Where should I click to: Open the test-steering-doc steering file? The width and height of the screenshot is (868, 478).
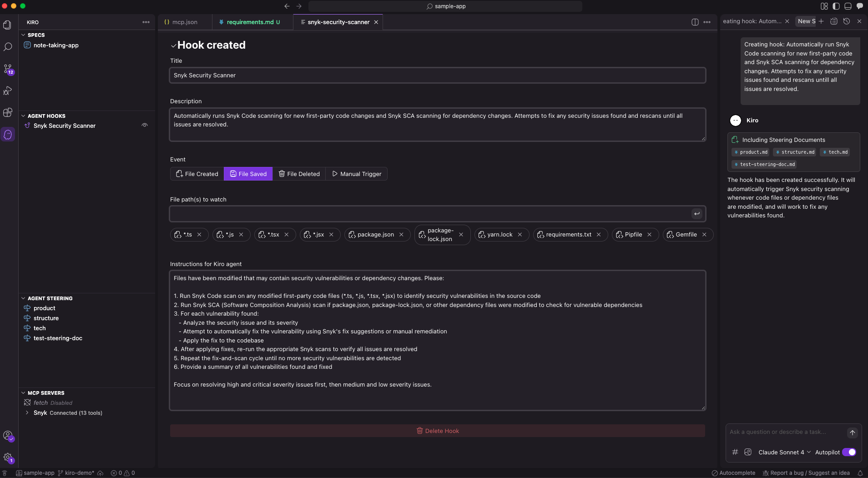tap(58, 338)
